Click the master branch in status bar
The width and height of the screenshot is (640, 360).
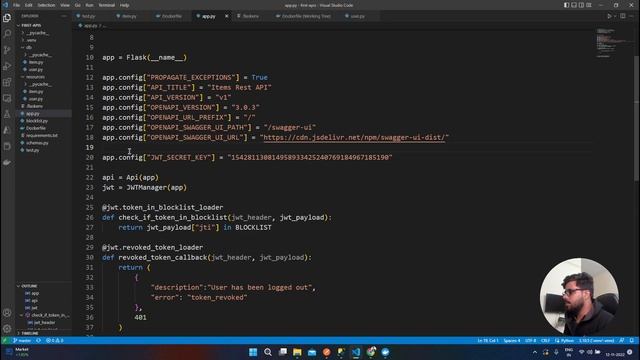[x=22, y=340]
